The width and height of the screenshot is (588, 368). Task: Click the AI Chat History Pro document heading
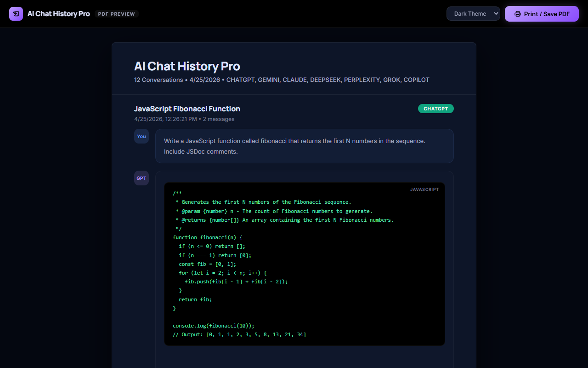pos(187,66)
